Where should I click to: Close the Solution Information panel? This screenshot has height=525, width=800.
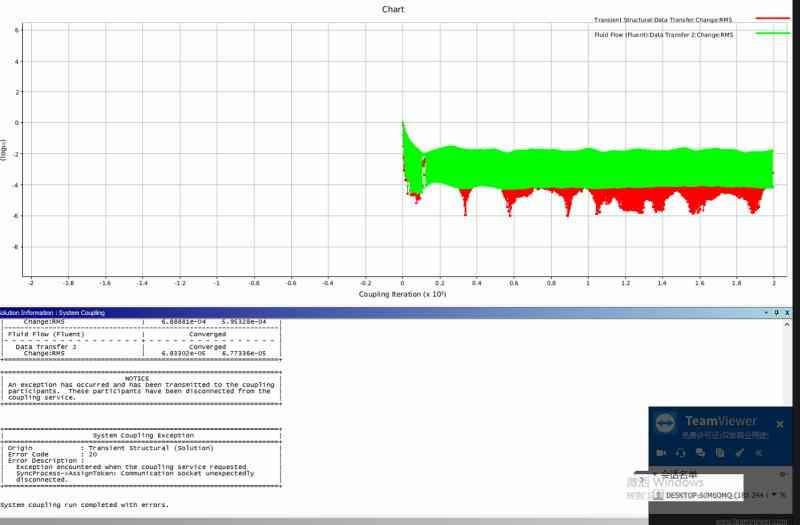click(x=788, y=313)
